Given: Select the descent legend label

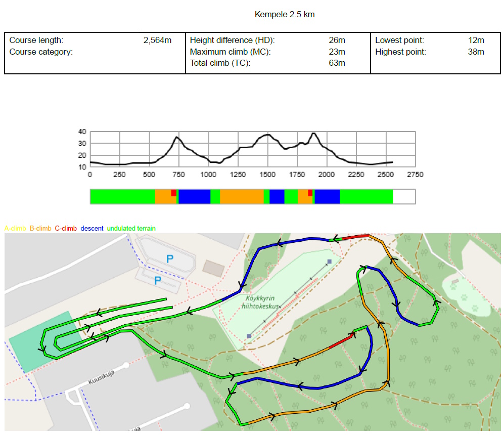Looking at the screenshot, I should [92, 229].
